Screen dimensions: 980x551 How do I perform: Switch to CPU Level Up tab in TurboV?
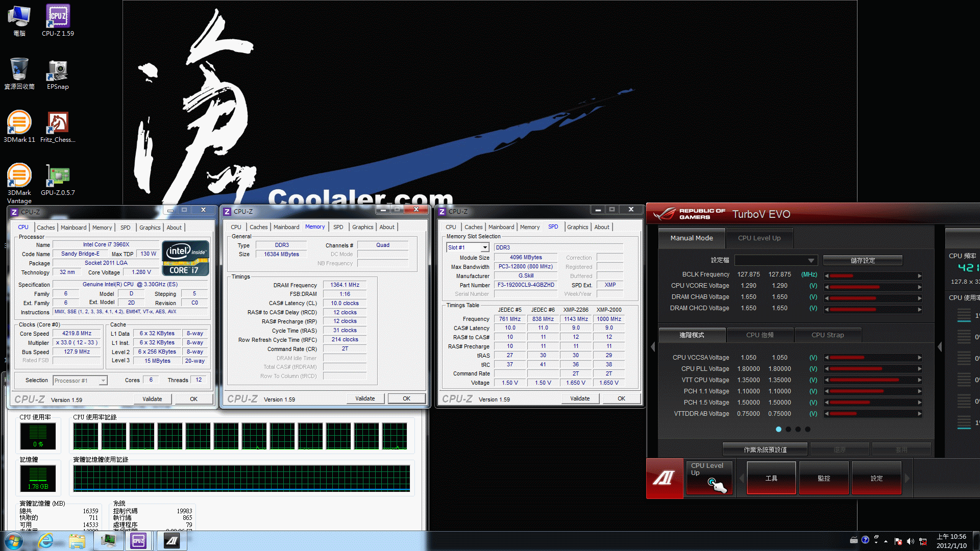click(x=759, y=238)
